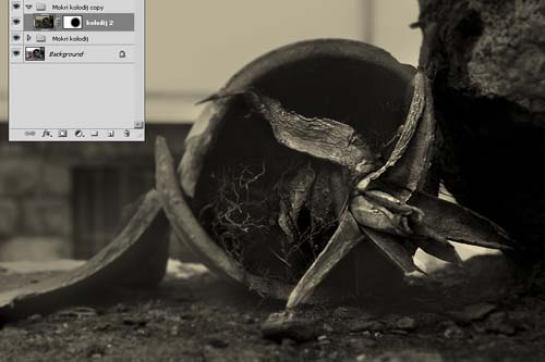Select the kolodtj 2 layer mask thumbnail
Screen dimensions: 545x362
click(72, 23)
